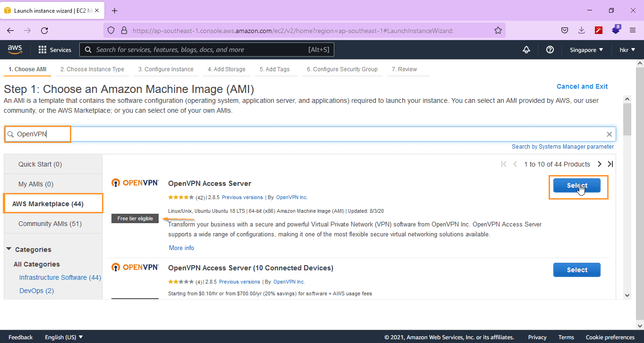Bookmark page with the star icon

(x=498, y=30)
